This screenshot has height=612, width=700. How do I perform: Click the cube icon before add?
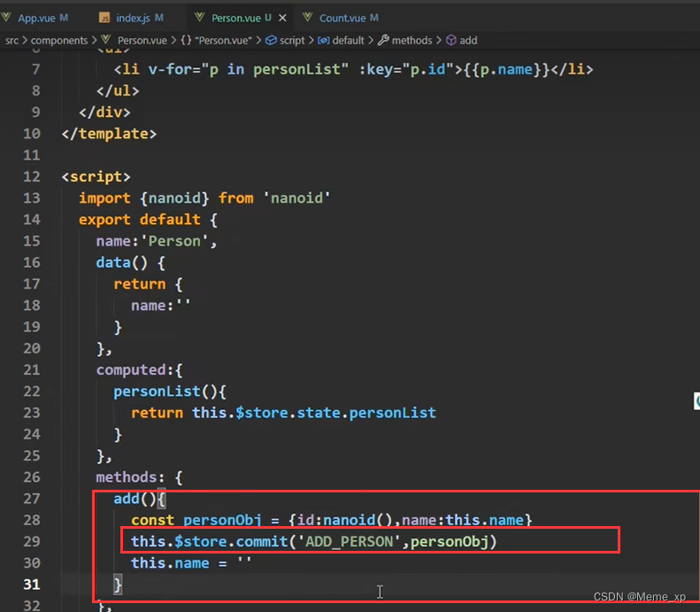(x=451, y=41)
